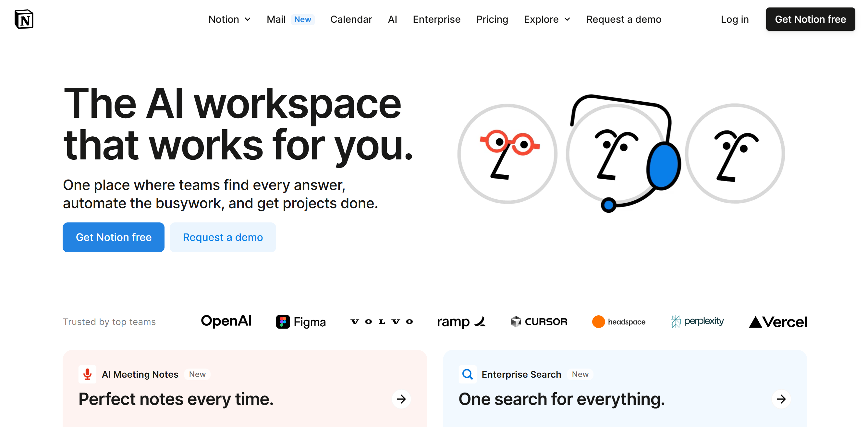The width and height of the screenshot is (868, 427).
Task: Open AI Meeting Notes via the arrow icon
Action: pyautogui.click(x=401, y=399)
